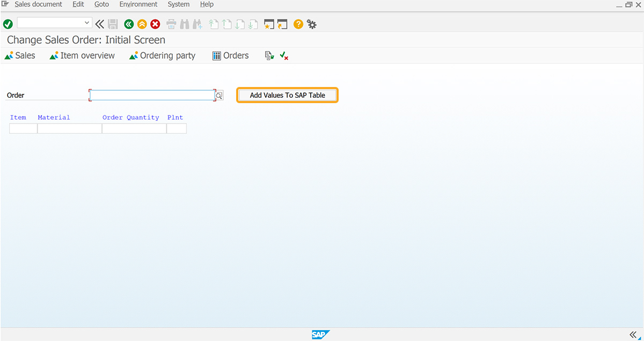Click the "Material" column header text
Screen dimensions: 644x341
54,118
